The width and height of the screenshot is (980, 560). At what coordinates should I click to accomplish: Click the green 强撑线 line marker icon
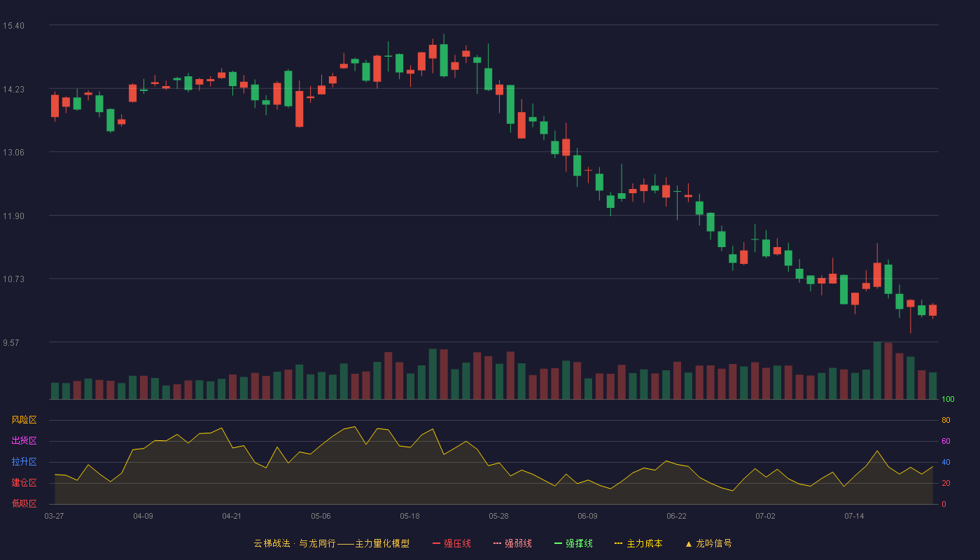pyautogui.click(x=558, y=543)
